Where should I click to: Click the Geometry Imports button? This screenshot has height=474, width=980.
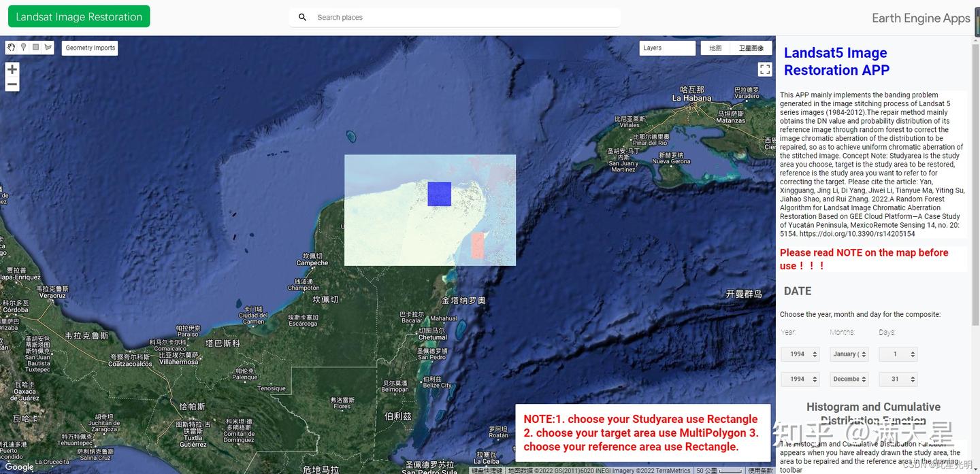tap(89, 48)
